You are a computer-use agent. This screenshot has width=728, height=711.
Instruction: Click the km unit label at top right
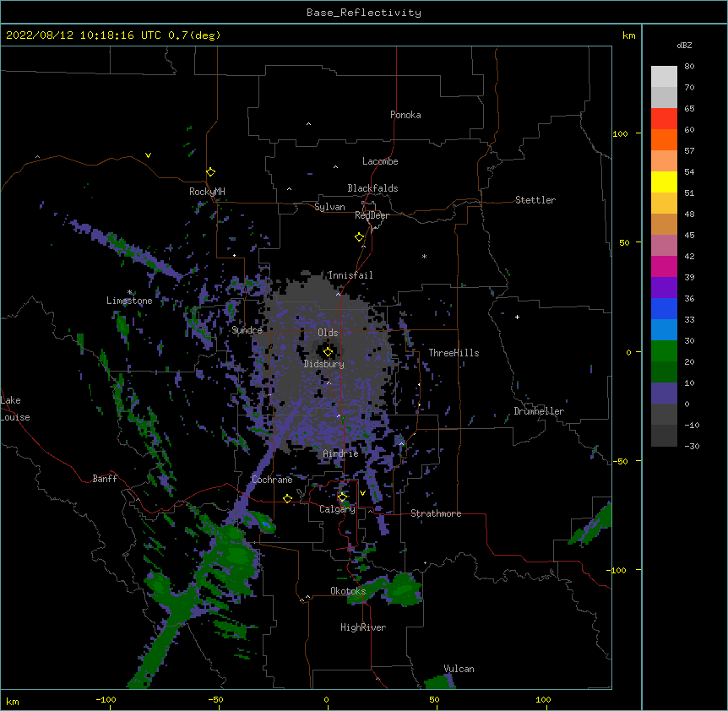pos(629,35)
